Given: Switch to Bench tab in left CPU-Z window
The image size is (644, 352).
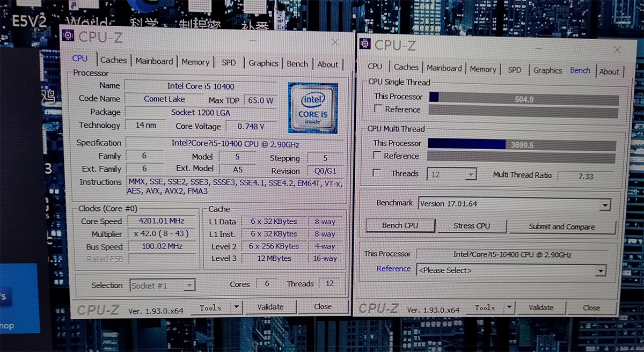Looking at the screenshot, I should click(297, 64).
